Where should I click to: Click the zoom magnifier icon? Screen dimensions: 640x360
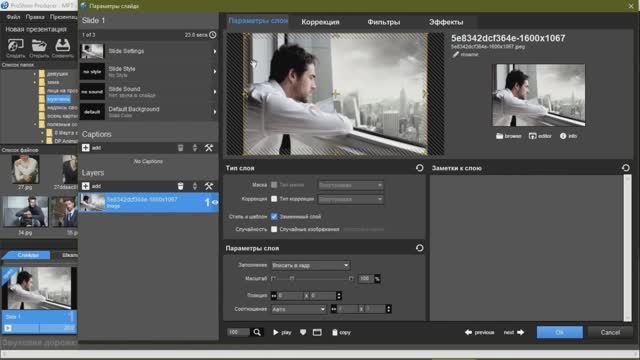tap(257, 332)
